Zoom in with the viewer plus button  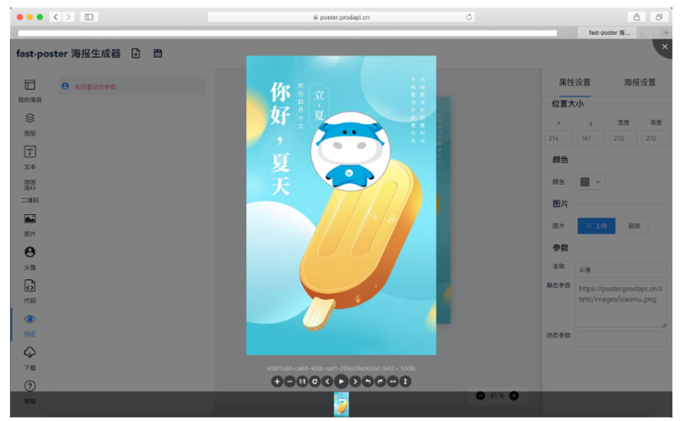[x=277, y=381]
